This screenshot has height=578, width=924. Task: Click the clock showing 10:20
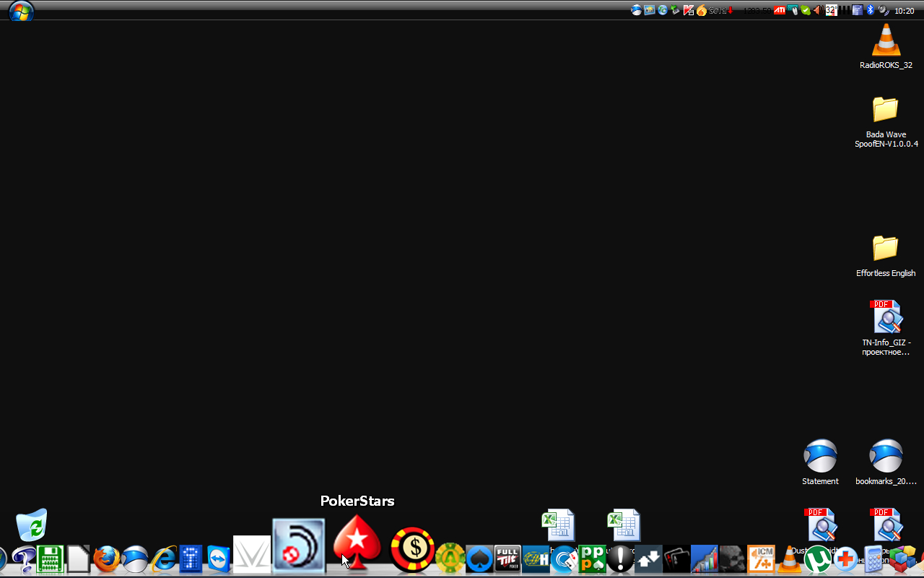tap(905, 11)
